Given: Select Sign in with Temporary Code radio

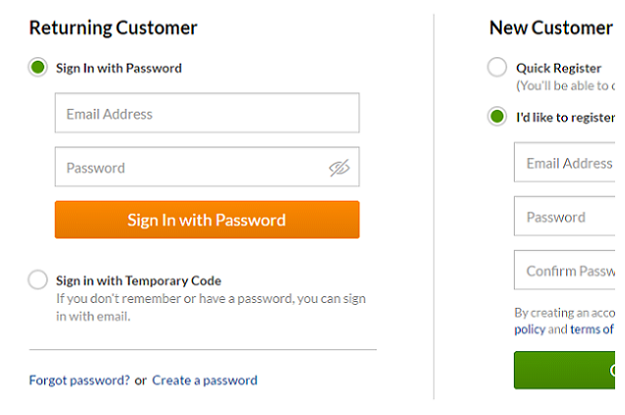Looking at the screenshot, I should (38, 279).
